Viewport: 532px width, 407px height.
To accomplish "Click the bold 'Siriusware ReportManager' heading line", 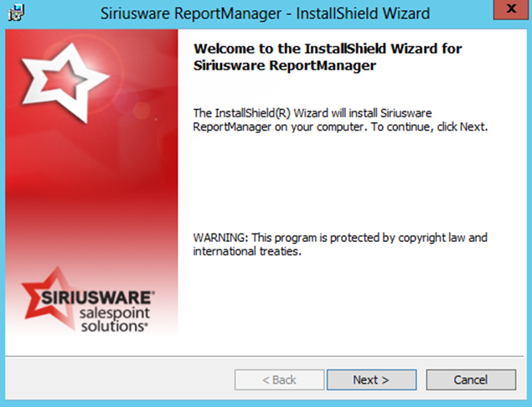I will tap(283, 65).
